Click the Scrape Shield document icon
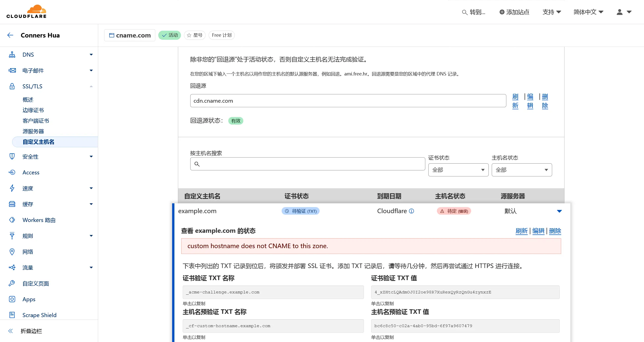Viewport: 644px width, 342px height. (x=12, y=315)
